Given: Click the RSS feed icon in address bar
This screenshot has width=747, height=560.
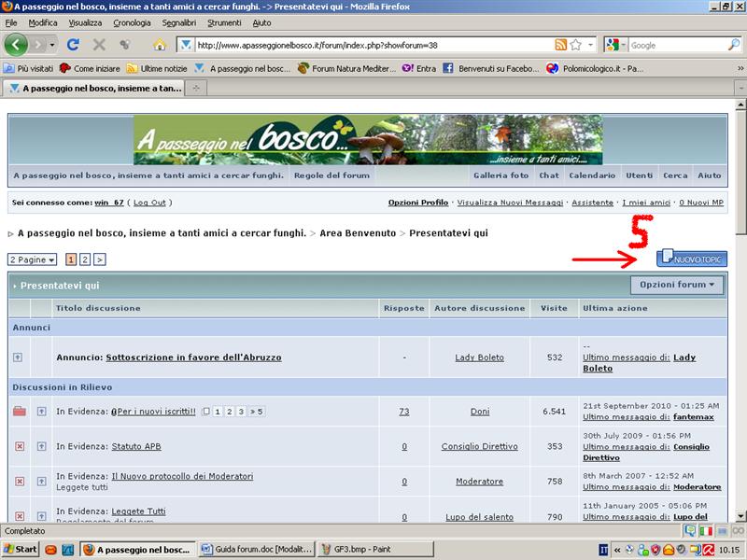Looking at the screenshot, I should pos(560,45).
